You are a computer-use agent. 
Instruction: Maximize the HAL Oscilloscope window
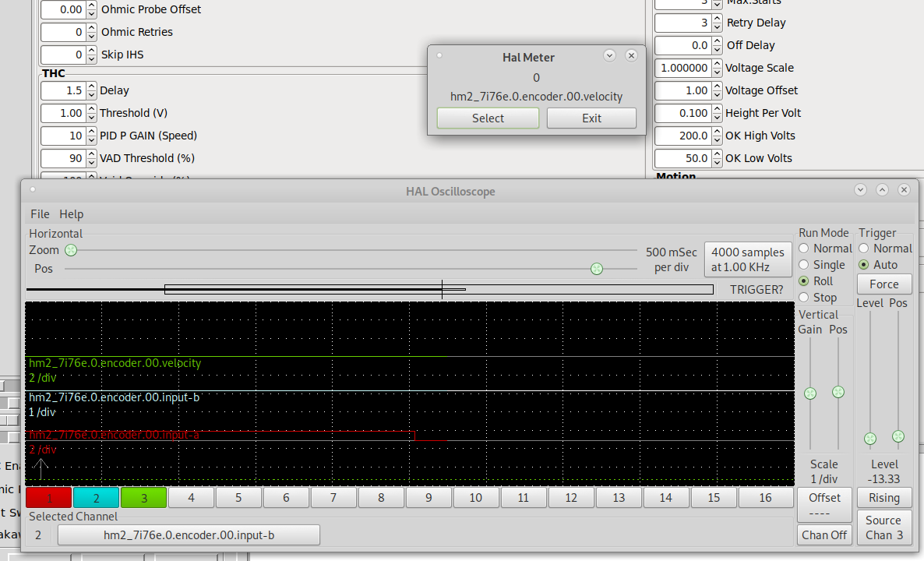882,190
